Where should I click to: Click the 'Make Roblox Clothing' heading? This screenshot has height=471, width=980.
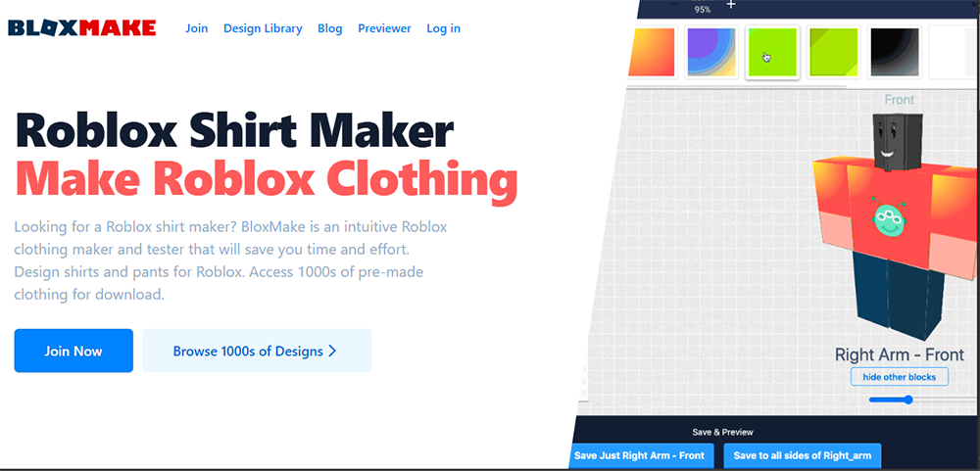point(267,181)
